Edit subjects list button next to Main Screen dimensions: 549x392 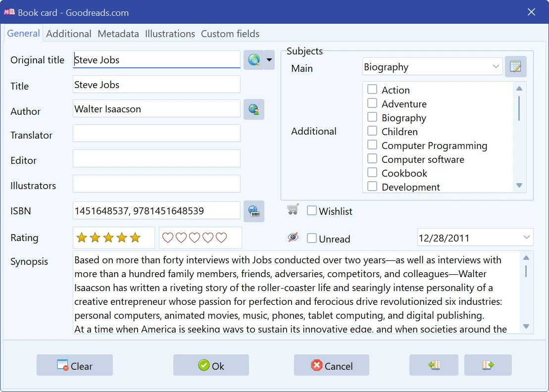click(x=515, y=66)
